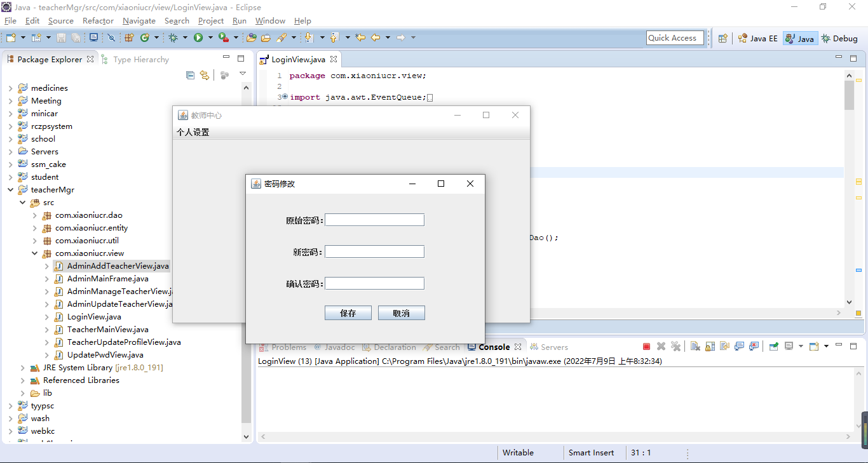868x463 pixels.
Task: Toggle the Scroll Lock icon in Console
Action: click(x=710, y=346)
